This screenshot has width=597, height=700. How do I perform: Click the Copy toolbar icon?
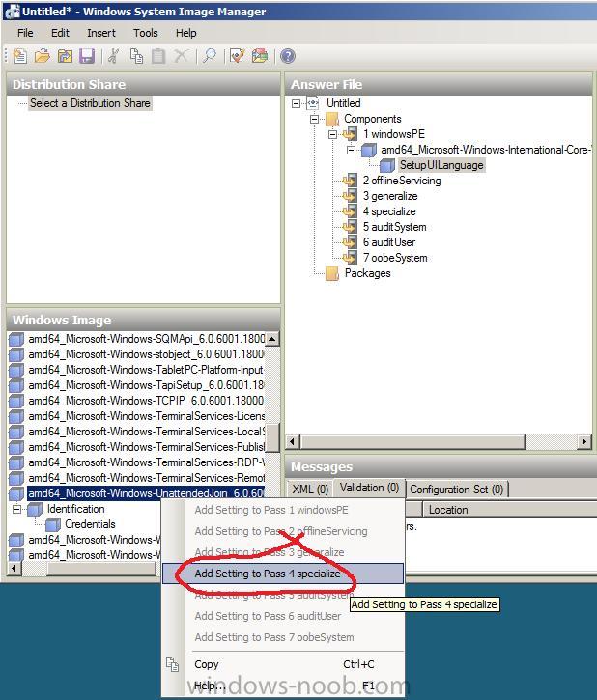(x=136, y=56)
